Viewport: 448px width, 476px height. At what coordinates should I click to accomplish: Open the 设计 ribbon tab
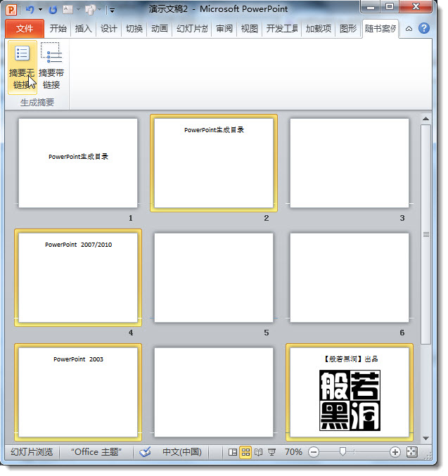coord(109,29)
